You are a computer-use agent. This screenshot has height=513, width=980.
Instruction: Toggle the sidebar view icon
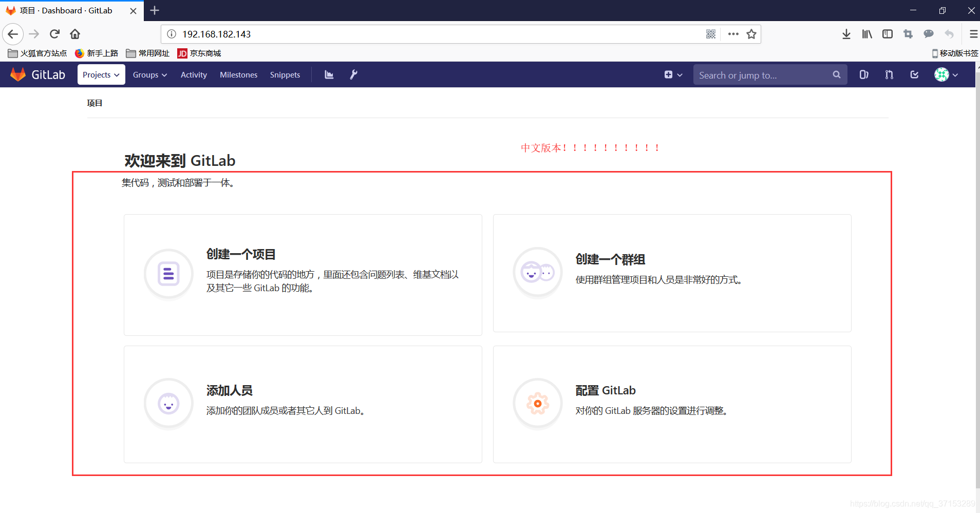[x=888, y=34]
